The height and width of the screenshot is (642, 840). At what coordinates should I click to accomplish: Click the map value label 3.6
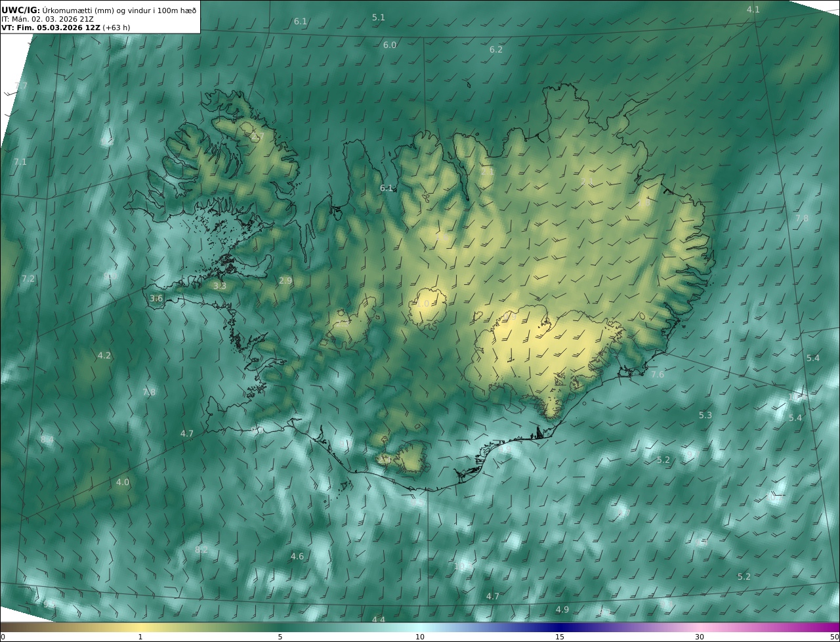point(156,299)
